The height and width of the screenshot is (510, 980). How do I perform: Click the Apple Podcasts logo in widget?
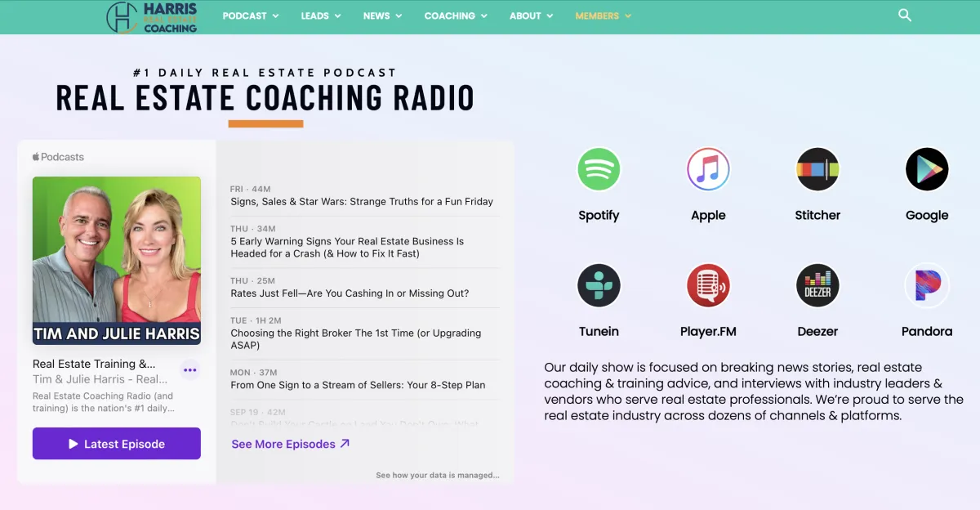click(58, 157)
